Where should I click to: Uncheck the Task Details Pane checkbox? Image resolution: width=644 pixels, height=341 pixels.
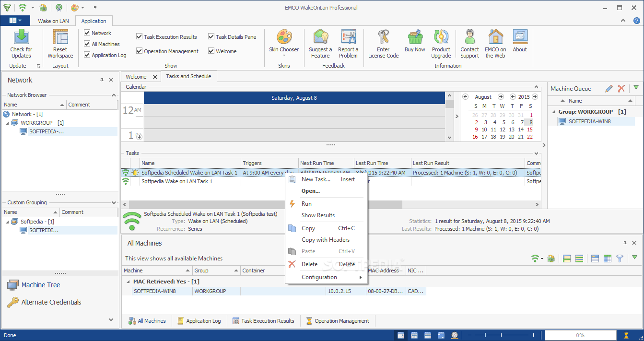(x=211, y=37)
